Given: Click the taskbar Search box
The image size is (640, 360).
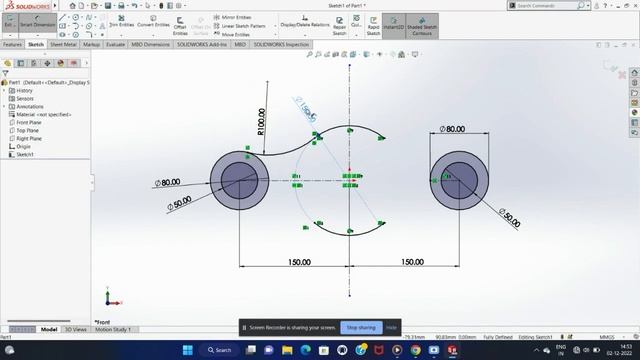Looking at the screenshot, I should [x=220, y=350].
